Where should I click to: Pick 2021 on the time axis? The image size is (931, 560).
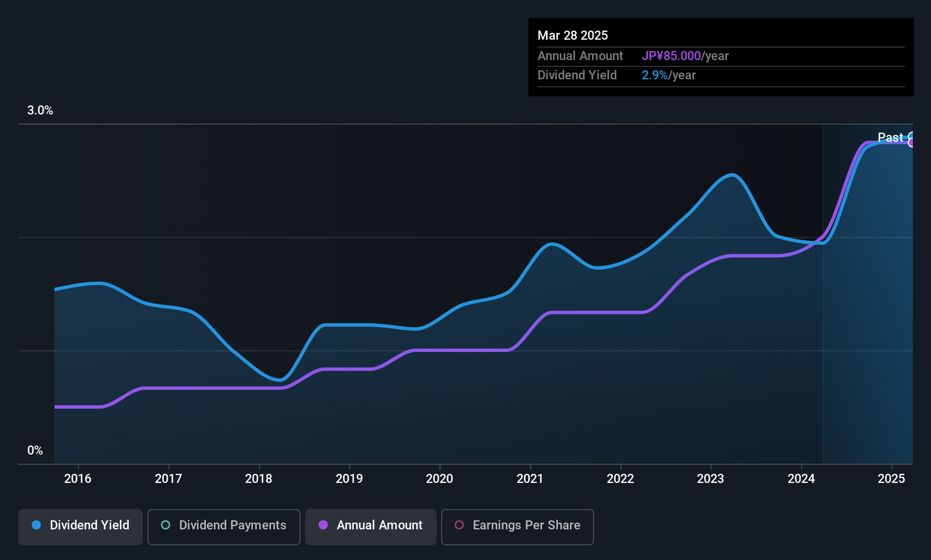pos(530,479)
